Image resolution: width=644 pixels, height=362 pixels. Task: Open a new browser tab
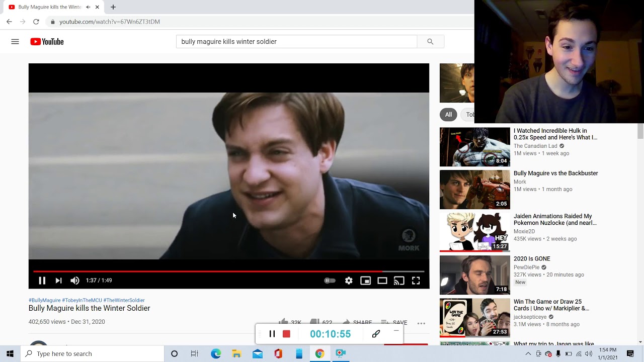click(x=113, y=7)
